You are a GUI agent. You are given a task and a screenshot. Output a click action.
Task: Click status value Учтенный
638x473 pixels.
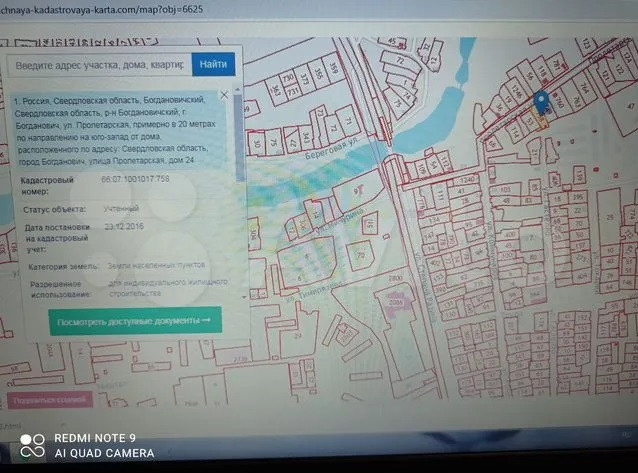pos(121,209)
